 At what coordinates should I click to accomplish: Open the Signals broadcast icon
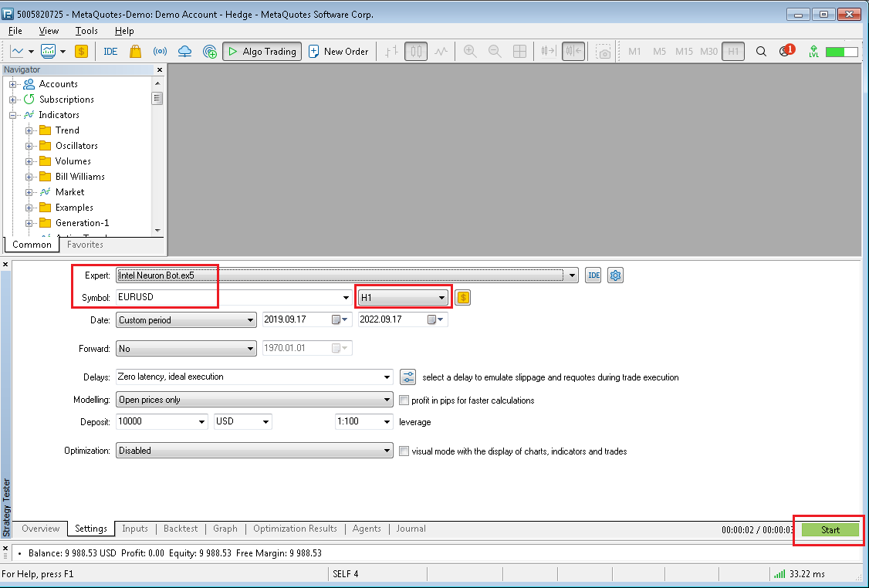pos(160,52)
